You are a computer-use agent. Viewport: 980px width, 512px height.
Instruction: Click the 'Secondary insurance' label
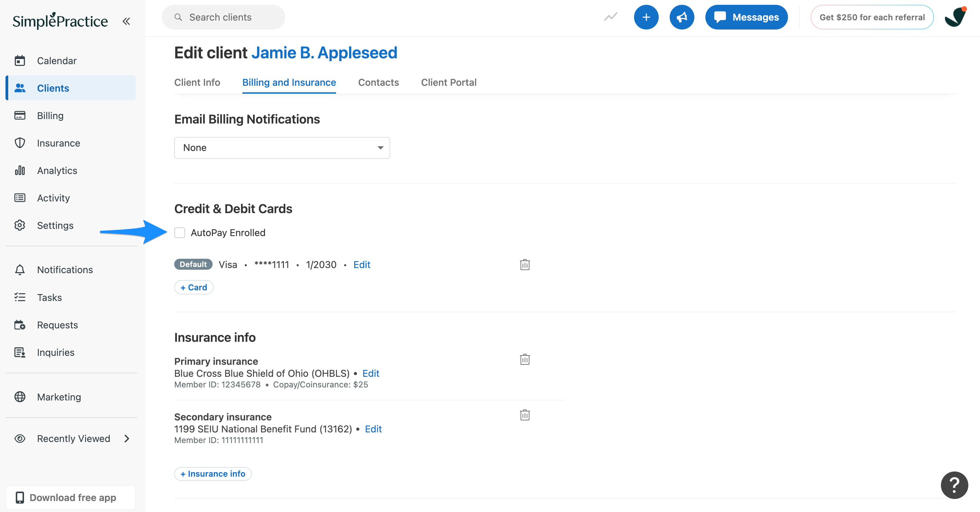[x=223, y=417]
